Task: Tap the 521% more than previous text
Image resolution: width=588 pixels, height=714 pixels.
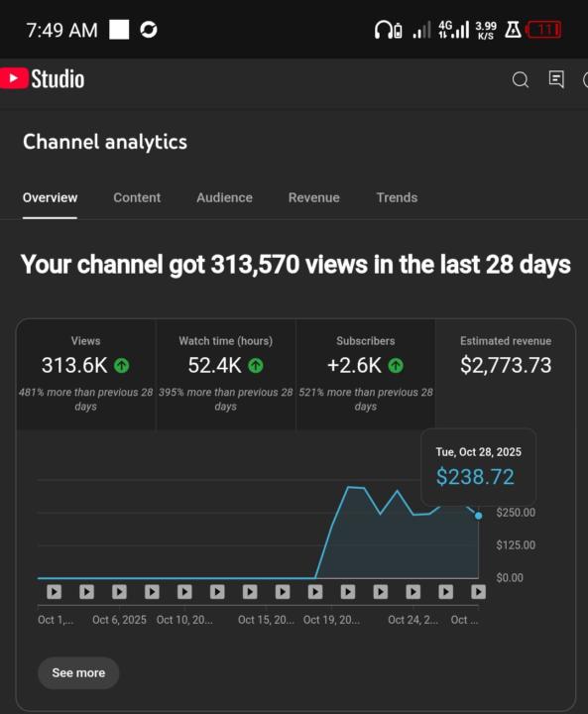Action: tap(366, 399)
